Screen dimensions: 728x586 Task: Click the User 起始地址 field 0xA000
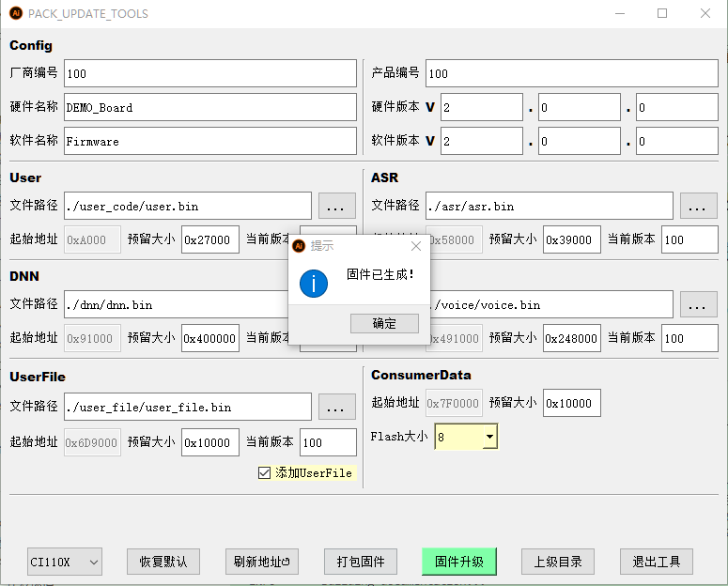pos(92,239)
